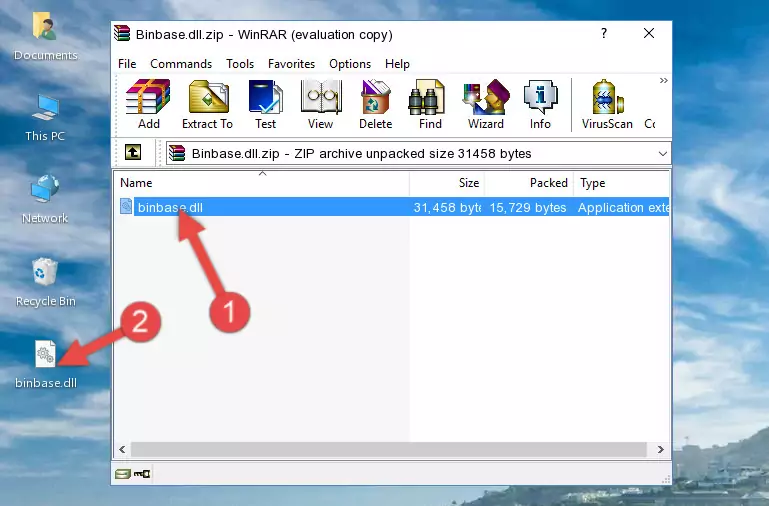Expand the archive path dropdown
The height and width of the screenshot is (506, 769).
pyautogui.click(x=663, y=153)
